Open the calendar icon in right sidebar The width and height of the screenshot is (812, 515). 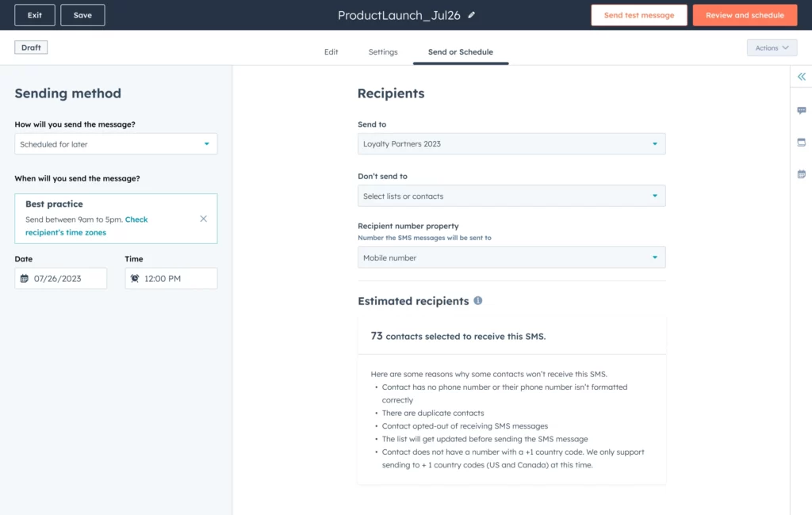tap(801, 174)
